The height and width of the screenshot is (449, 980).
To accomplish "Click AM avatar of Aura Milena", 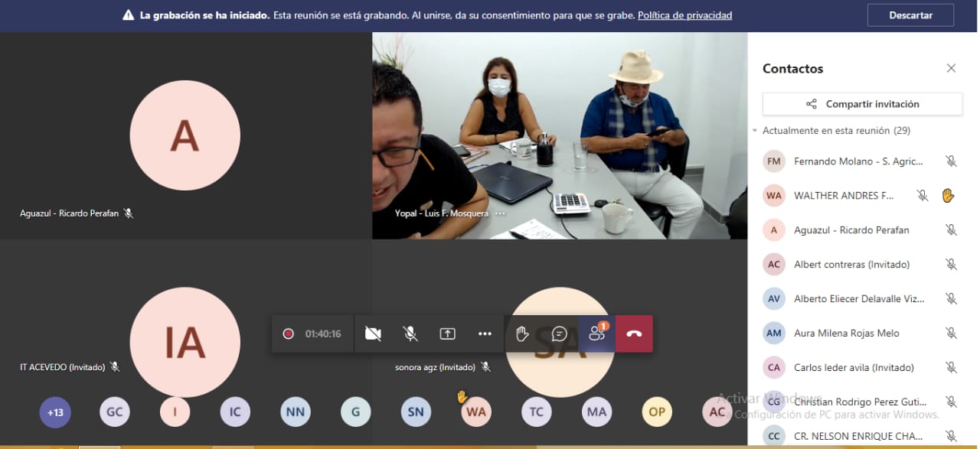I will [774, 333].
